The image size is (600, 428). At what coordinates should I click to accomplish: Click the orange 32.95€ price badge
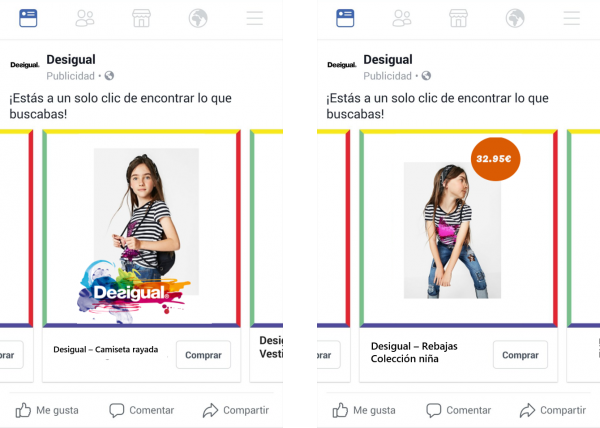tap(495, 159)
